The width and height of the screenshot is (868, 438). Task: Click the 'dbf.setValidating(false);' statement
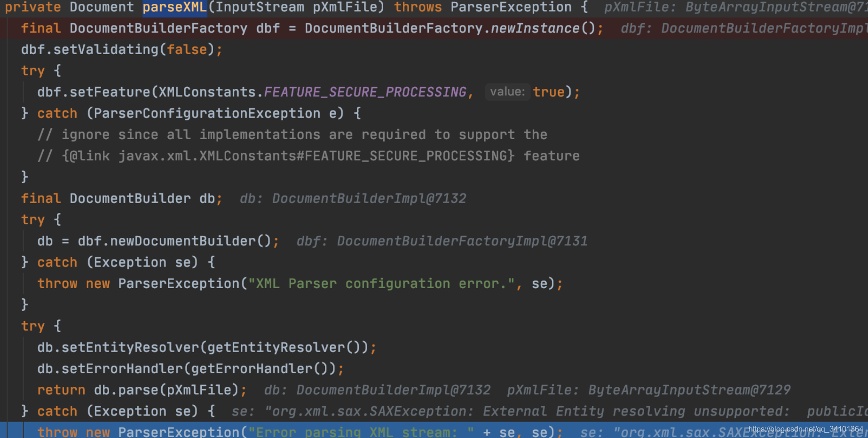pos(122,49)
